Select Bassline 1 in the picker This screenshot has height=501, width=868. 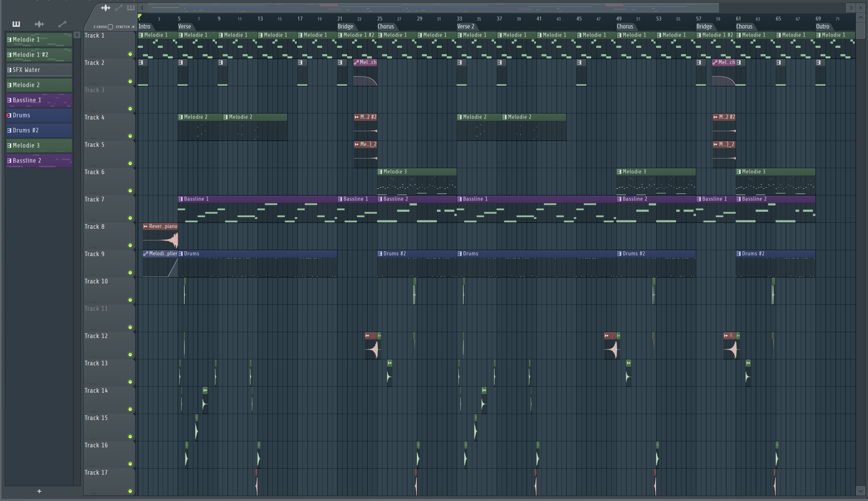(39, 100)
